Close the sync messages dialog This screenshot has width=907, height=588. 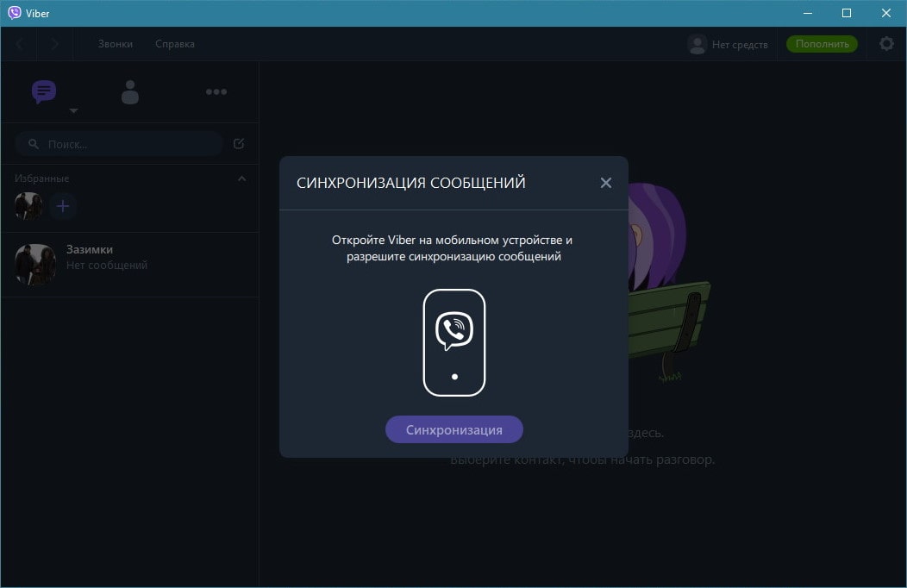(605, 183)
